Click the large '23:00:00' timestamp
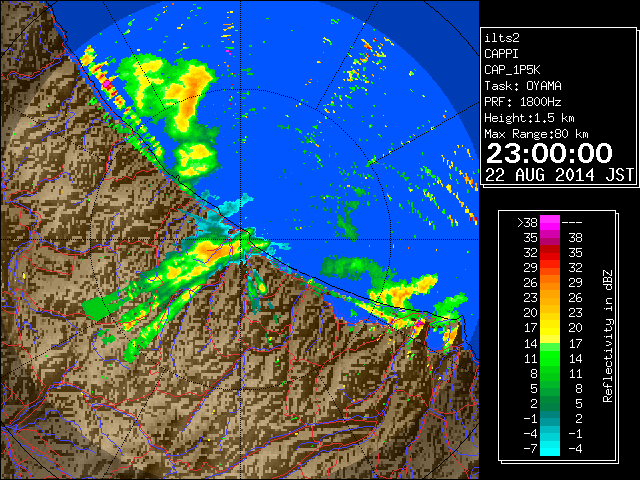 [x=549, y=153]
